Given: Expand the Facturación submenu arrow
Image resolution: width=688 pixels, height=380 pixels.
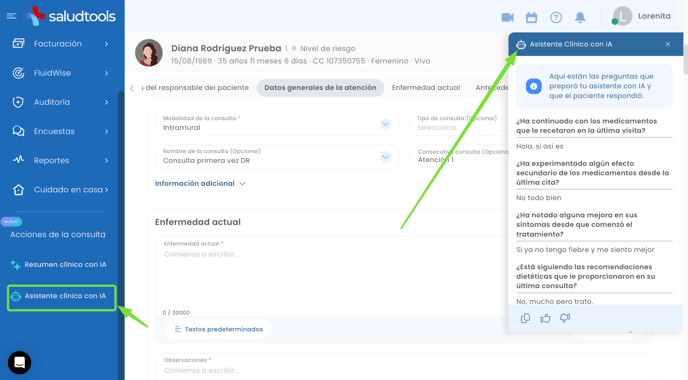Looking at the screenshot, I should pos(107,44).
